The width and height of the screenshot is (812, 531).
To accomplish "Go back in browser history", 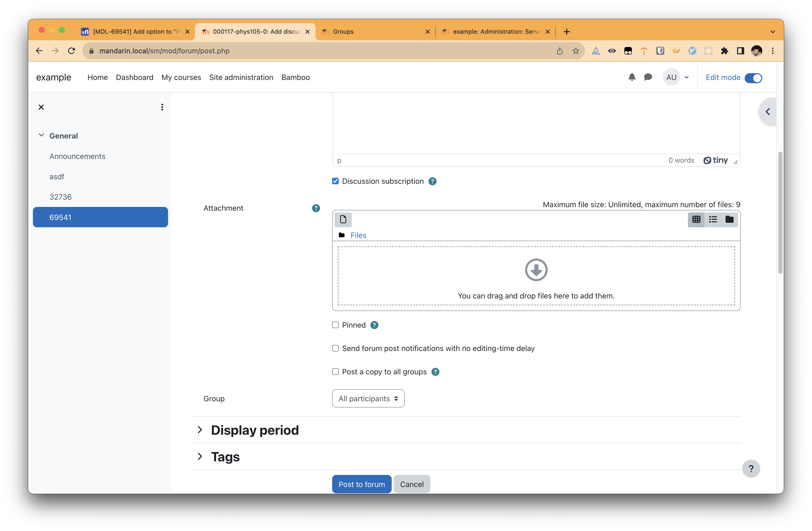I will 39,51.
